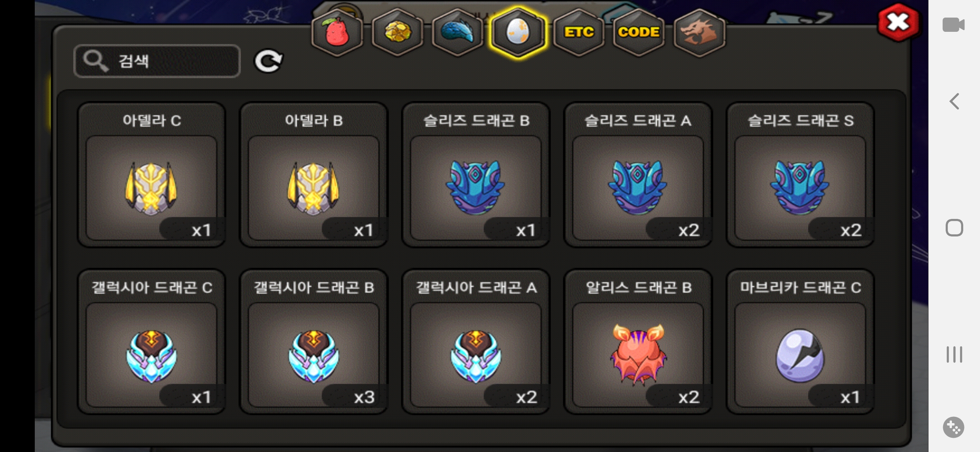Image resolution: width=980 pixels, height=452 pixels.
Task: Select the 아델라 C egg item
Action: tap(152, 175)
